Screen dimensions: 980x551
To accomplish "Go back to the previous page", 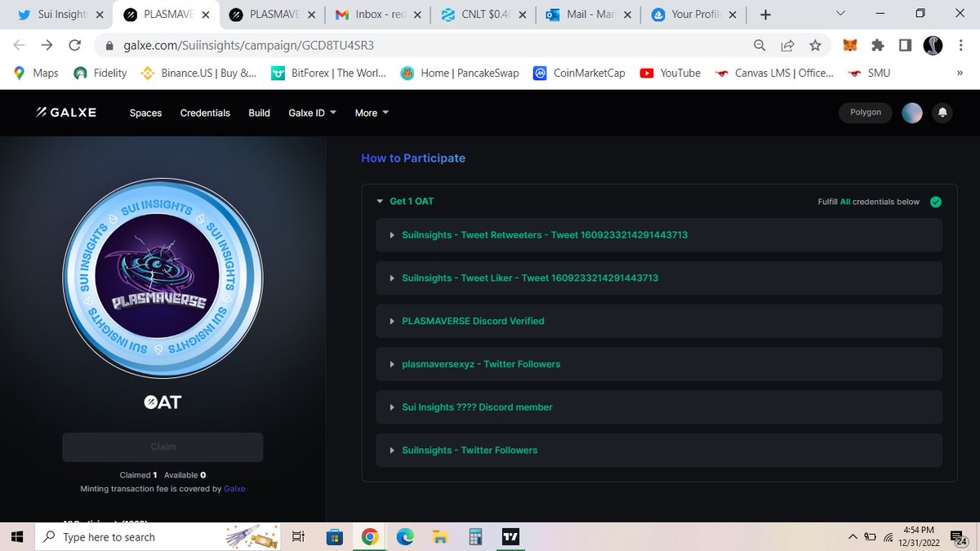I will point(19,46).
